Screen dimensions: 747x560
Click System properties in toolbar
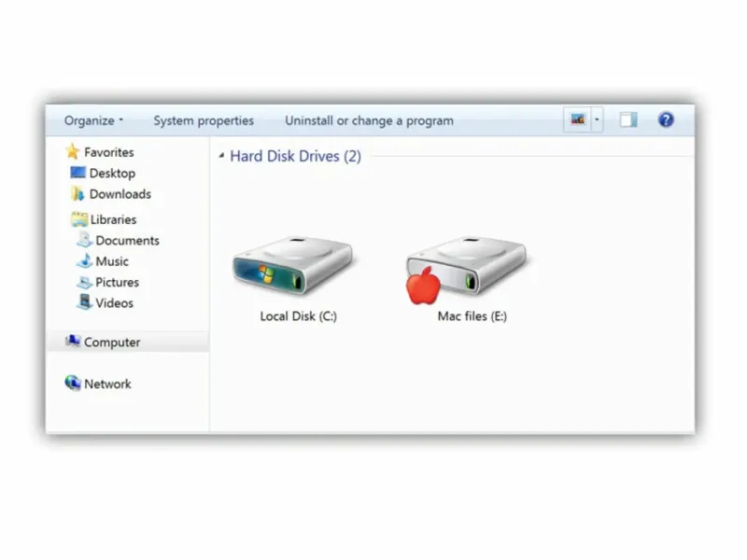point(204,121)
